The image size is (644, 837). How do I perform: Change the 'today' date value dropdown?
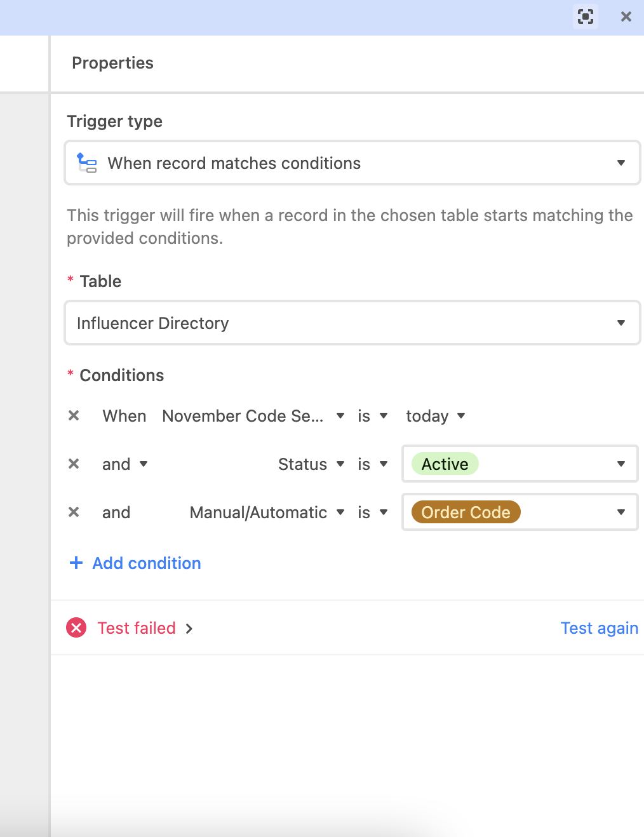(436, 416)
